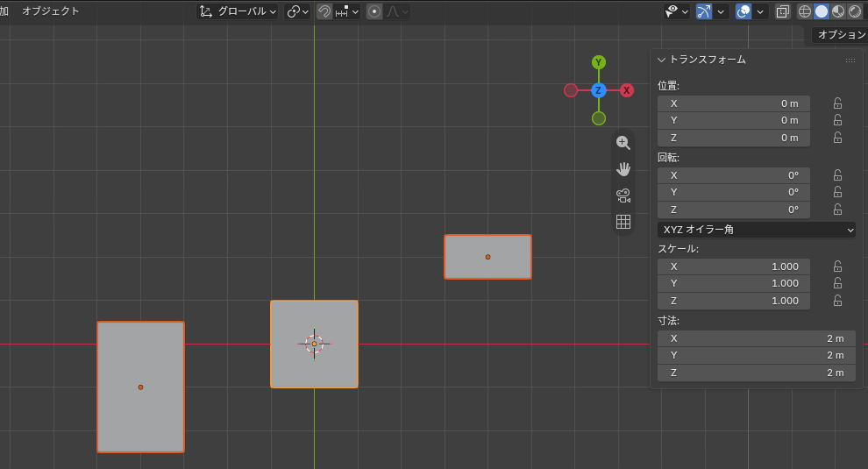Lock the 回転 X value
The width and height of the screenshot is (868, 469).
[x=837, y=175]
